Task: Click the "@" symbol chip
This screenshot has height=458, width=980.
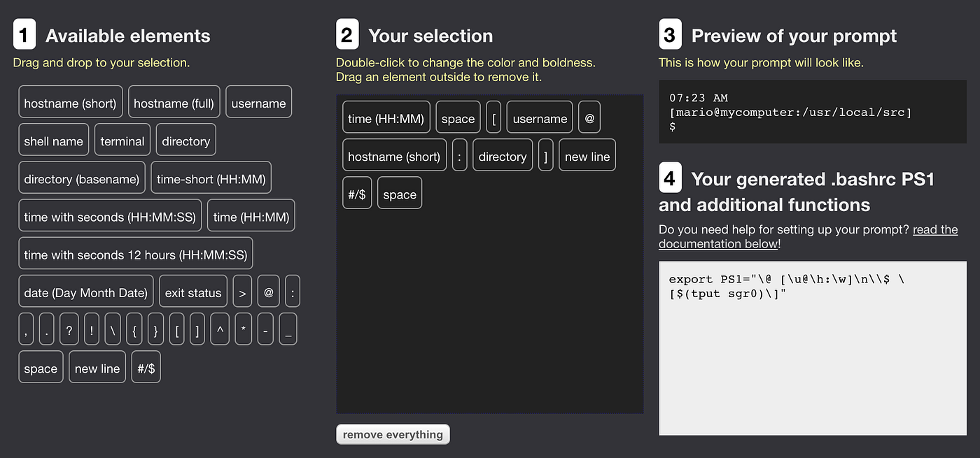Action: pyautogui.click(x=268, y=291)
